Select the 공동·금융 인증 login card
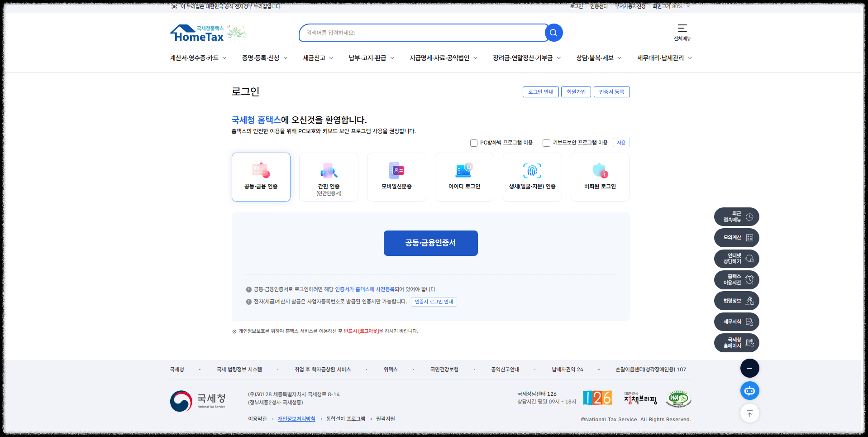 (261, 177)
